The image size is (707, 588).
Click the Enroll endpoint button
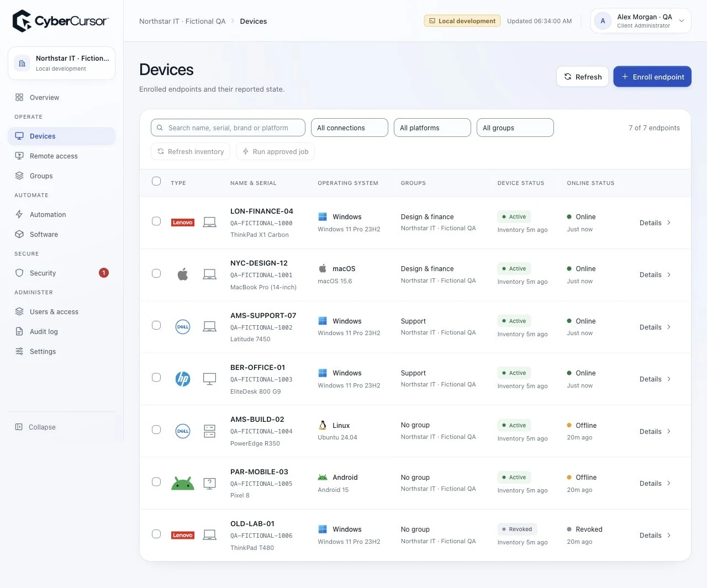point(652,77)
